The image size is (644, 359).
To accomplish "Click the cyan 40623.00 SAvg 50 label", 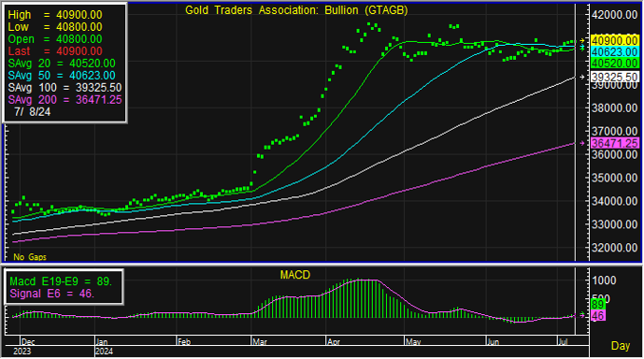I will click(x=614, y=52).
